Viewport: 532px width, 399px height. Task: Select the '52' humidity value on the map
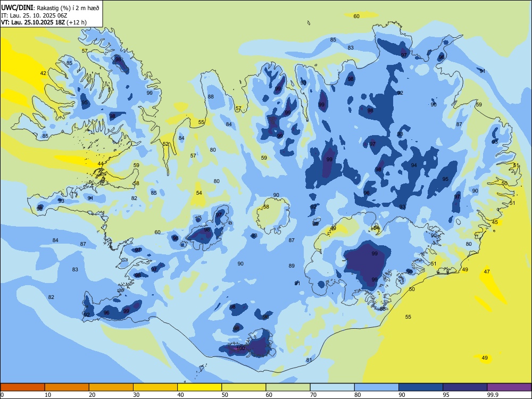pyautogui.click(x=165, y=144)
